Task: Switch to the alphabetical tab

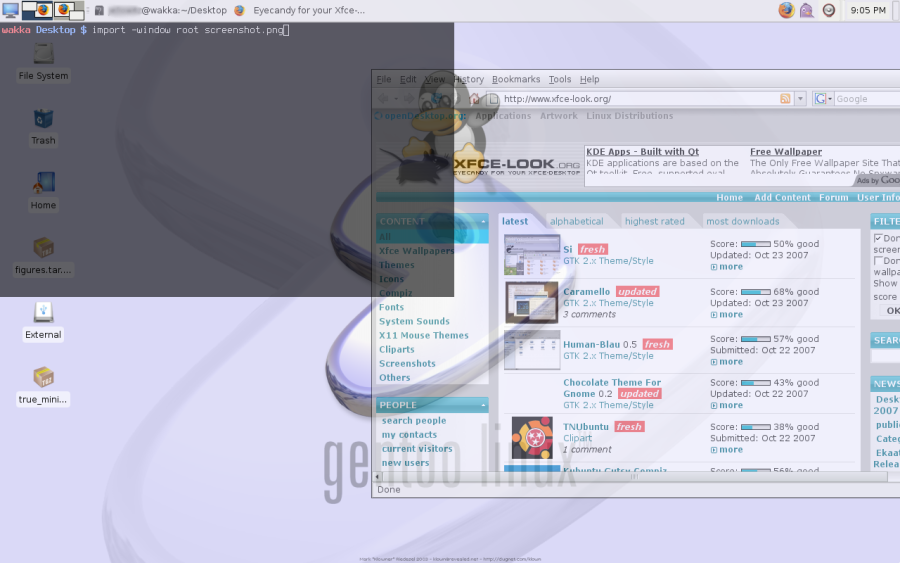Action: pos(576,221)
